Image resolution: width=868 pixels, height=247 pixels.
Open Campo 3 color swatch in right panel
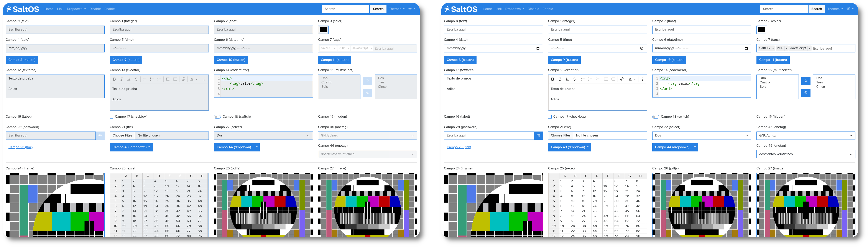761,30
